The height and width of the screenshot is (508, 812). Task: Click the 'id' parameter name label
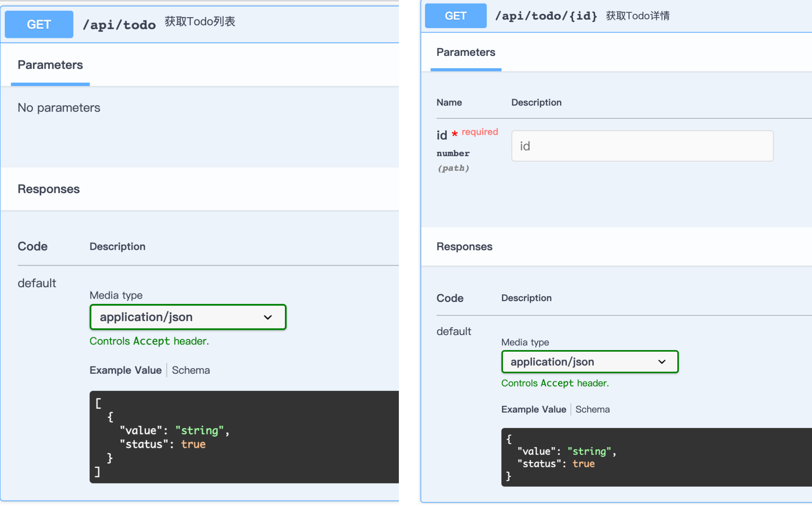point(442,135)
